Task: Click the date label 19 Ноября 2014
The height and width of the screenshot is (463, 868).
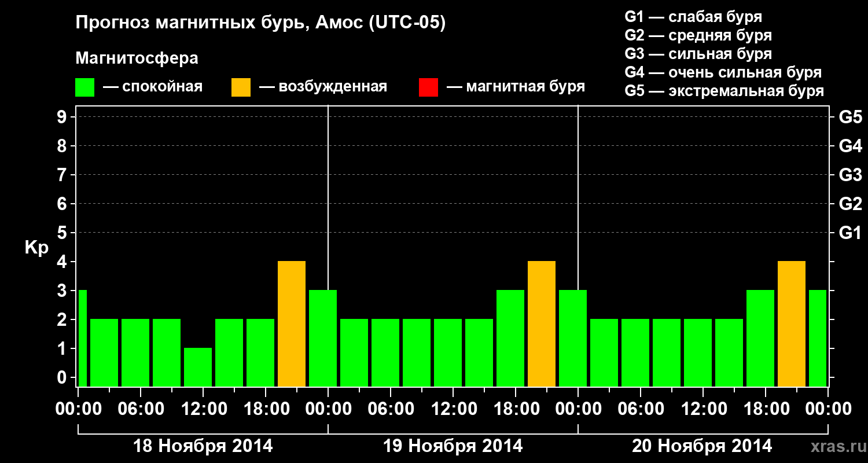Action: (453, 446)
